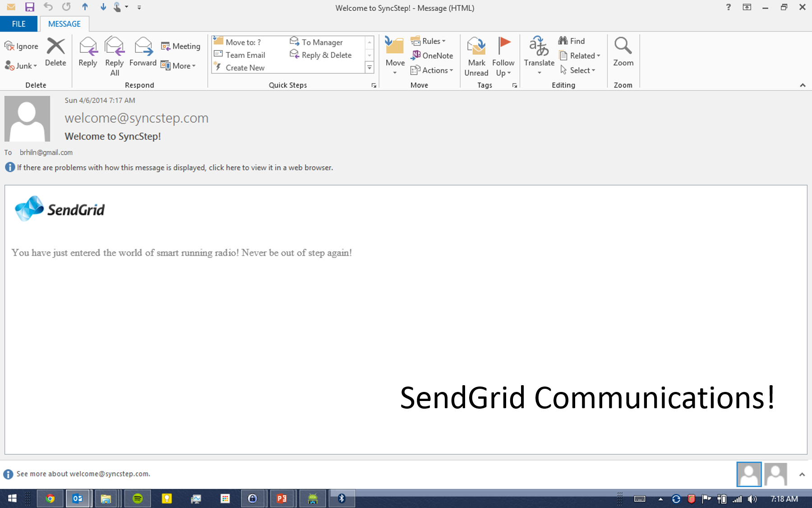812x508 pixels.
Task: Open the touch keyboard from the taskbar
Action: click(640, 499)
